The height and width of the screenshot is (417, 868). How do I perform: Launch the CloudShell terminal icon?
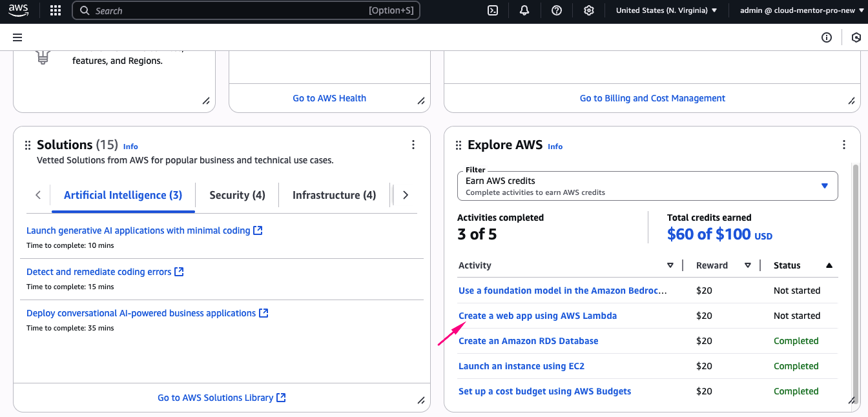tap(493, 11)
